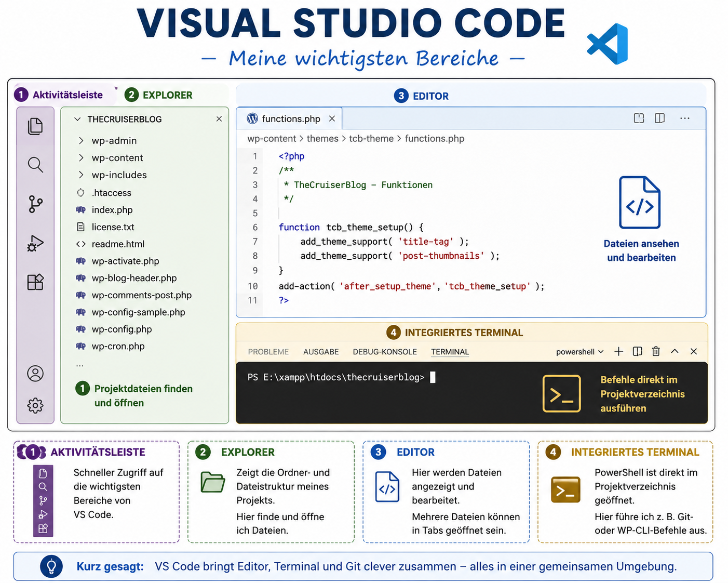Split the terminal panel

(x=638, y=351)
